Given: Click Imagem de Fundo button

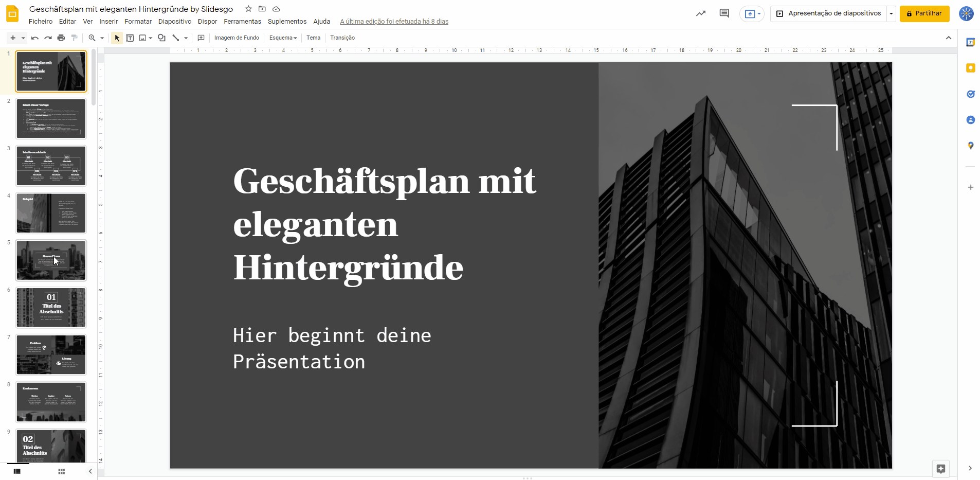Looking at the screenshot, I should 237,38.
